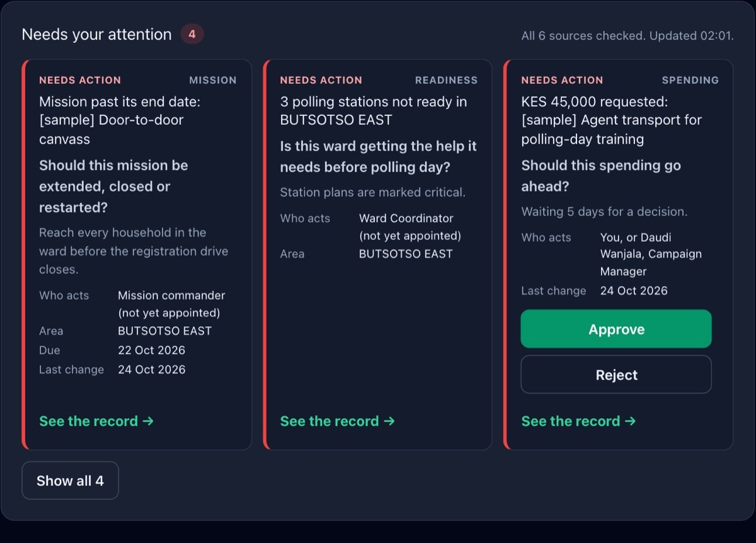
Task: Click the SPENDING category label
Action: [690, 80]
